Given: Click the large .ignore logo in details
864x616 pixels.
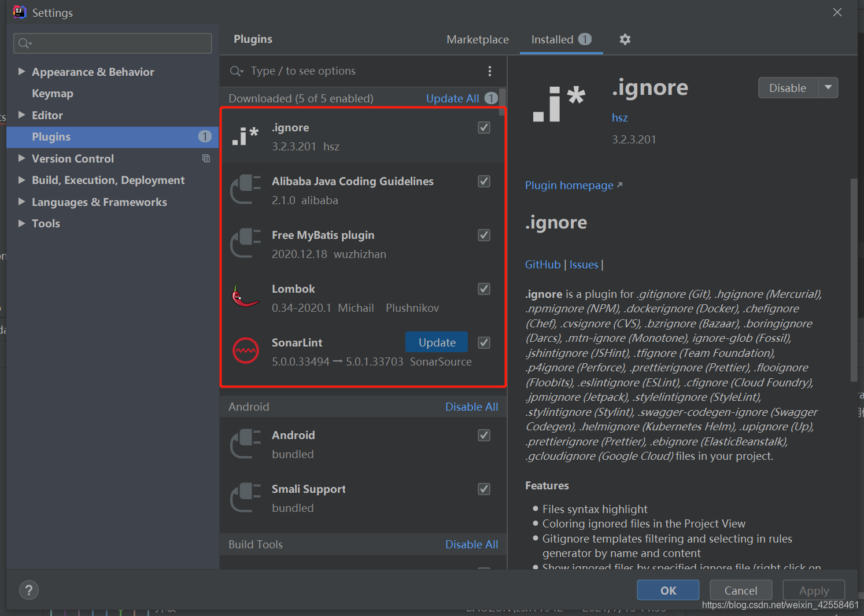Looking at the screenshot, I should coord(559,104).
